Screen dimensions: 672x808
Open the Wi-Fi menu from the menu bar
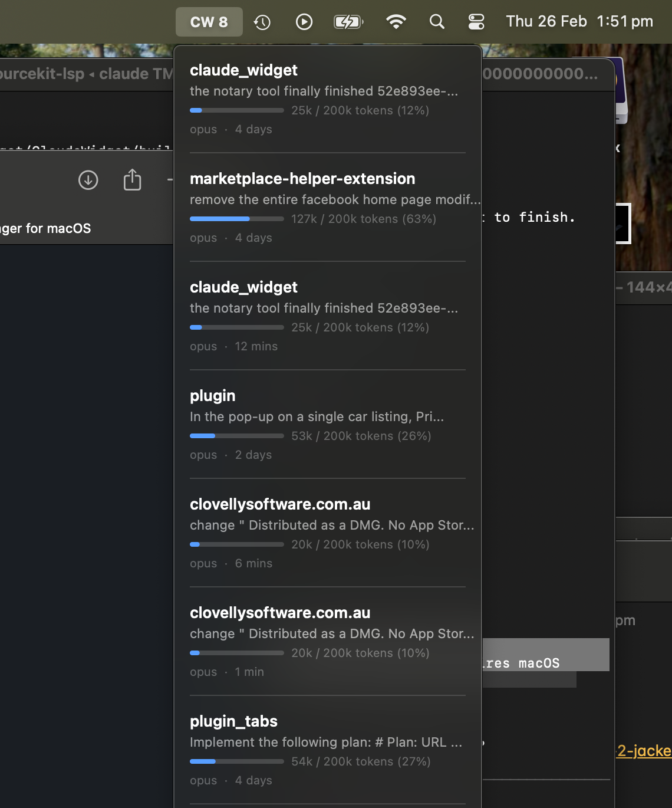(396, 21)
